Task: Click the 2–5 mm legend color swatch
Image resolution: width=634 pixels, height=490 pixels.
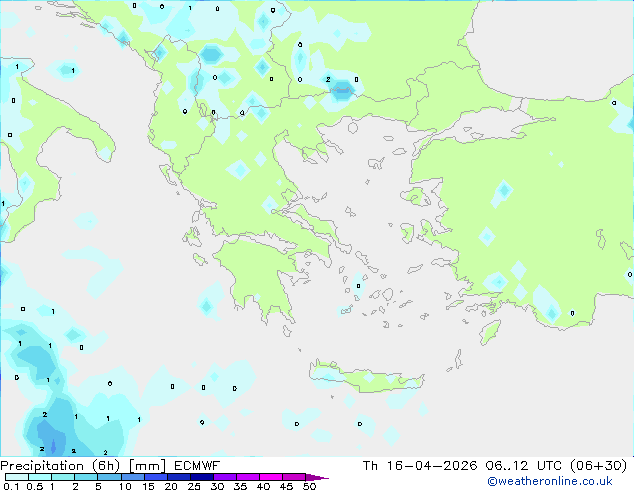Action: [86, 477]
